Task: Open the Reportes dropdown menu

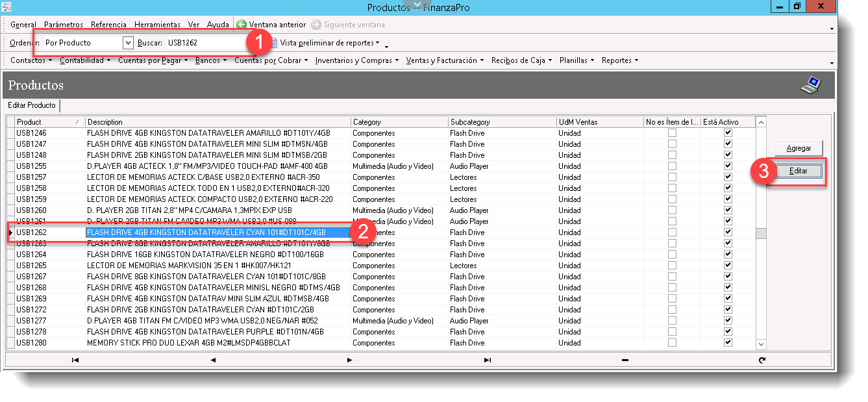Action: click(620, 60)
